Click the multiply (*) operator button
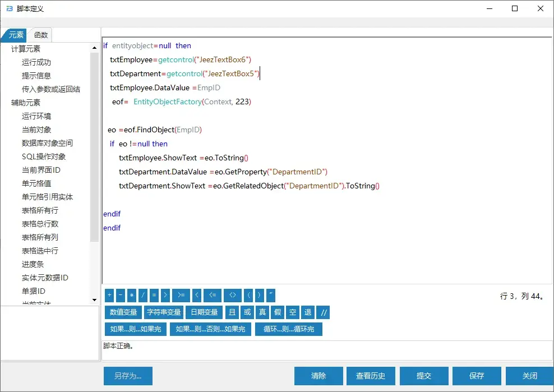This screenshot has height=392, width=554. pyautogui.click(x=132, y=296)
